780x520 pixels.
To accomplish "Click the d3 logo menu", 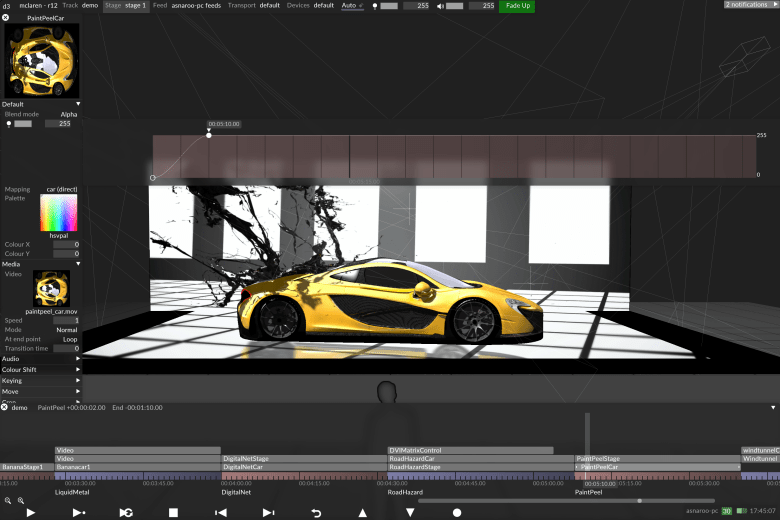I will [x=6, y=5].
